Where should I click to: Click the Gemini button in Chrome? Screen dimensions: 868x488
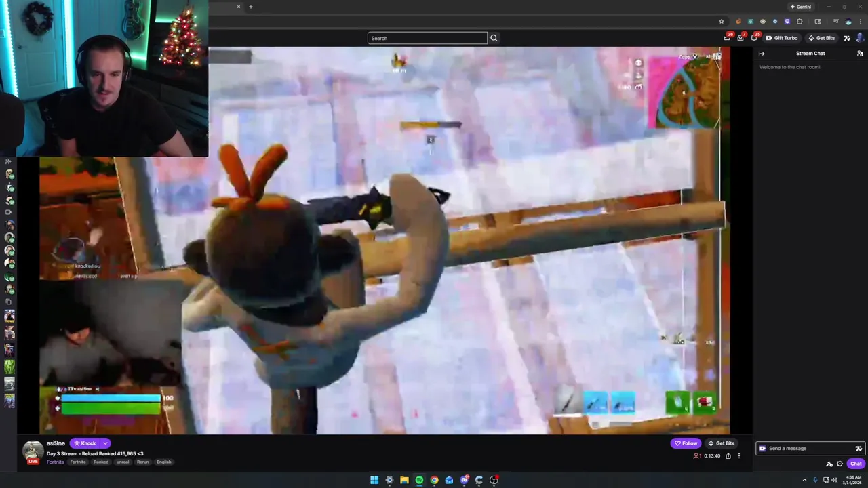point(801,7)
